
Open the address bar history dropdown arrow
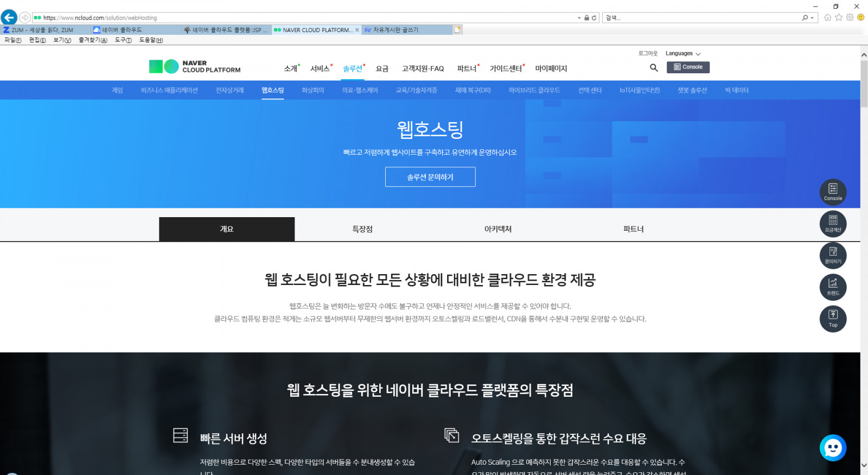click(x=579, y=18)
